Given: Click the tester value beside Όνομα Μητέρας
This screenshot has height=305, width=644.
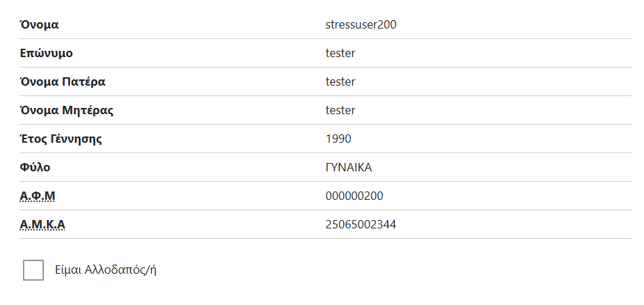Looking at the screenshot, I should 340,110.
